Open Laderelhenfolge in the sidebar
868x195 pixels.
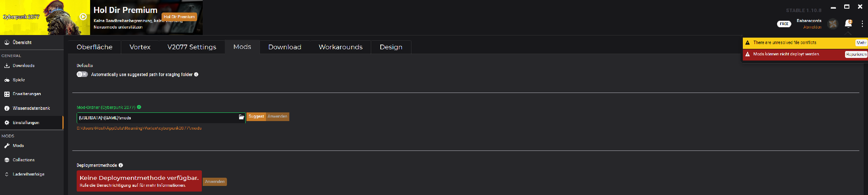click(28, 174)
